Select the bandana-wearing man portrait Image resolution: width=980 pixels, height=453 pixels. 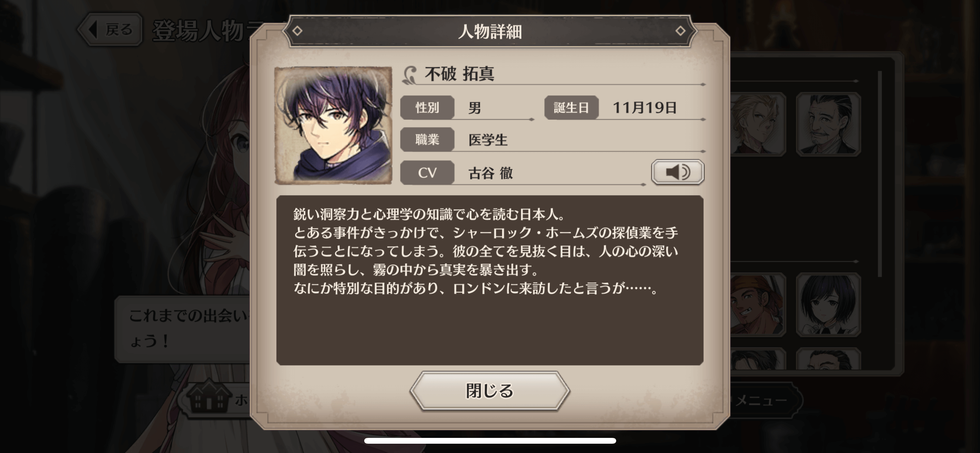(x=757, y=304)
